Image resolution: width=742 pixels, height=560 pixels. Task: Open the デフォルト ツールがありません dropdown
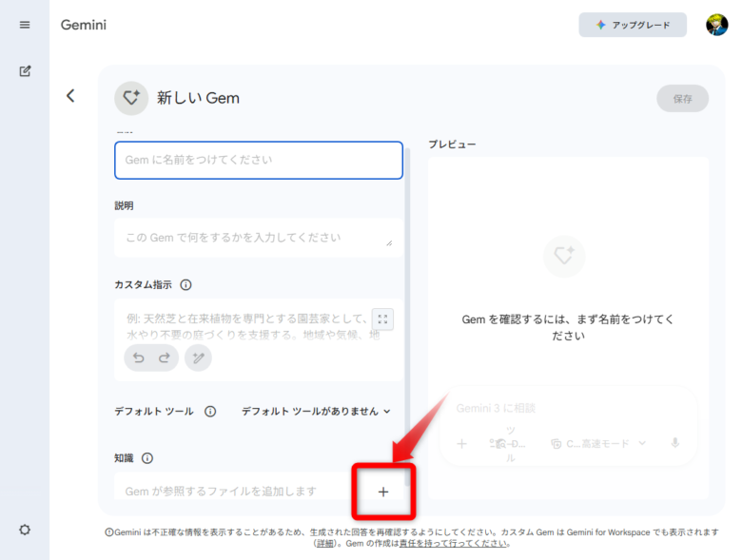[x=316, y=412]
